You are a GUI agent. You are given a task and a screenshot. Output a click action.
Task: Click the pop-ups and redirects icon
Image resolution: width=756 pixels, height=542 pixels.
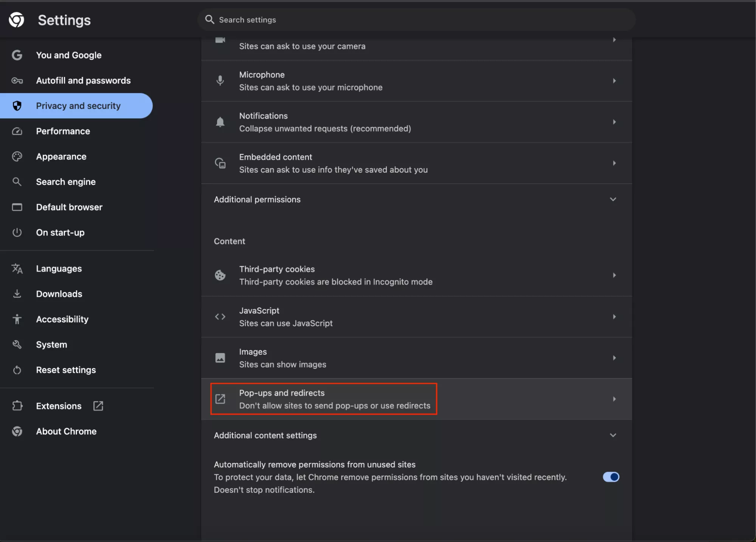pyautogui.click(x=220, y=399)
